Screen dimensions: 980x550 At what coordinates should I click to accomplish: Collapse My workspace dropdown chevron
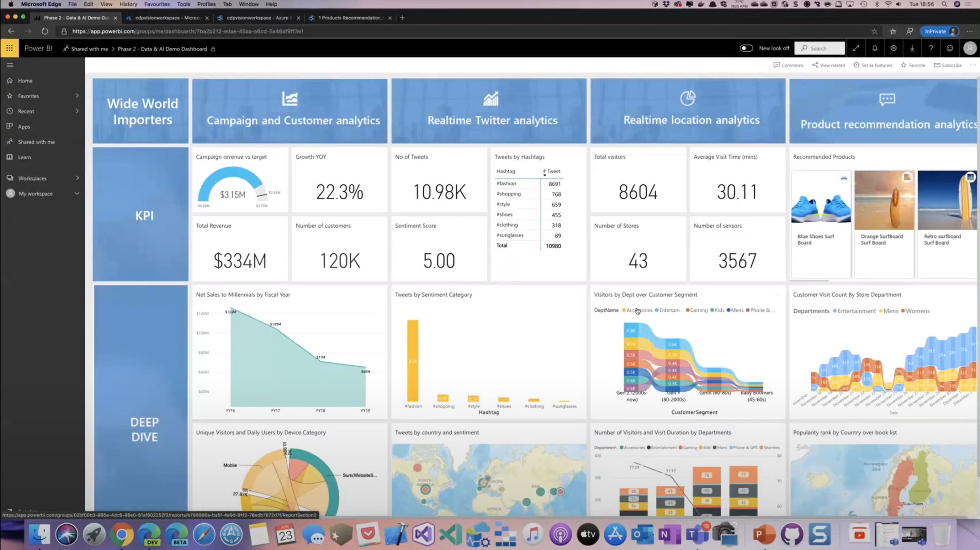[77, 194]
